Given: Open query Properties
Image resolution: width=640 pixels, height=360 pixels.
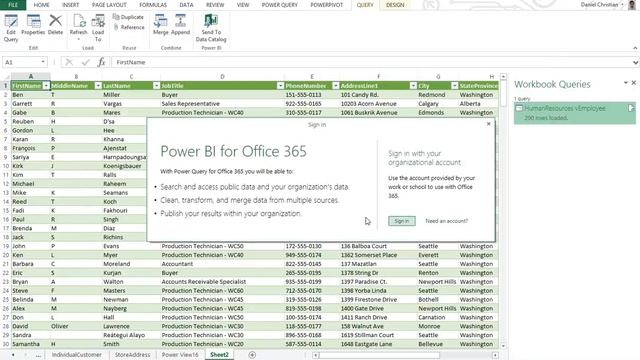Looking at the screenshot, I should coord(33,25).
